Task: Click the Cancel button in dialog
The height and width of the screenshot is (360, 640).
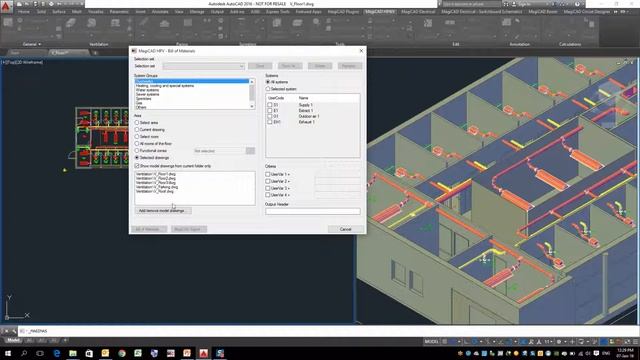Action: (x=346, y=229)
